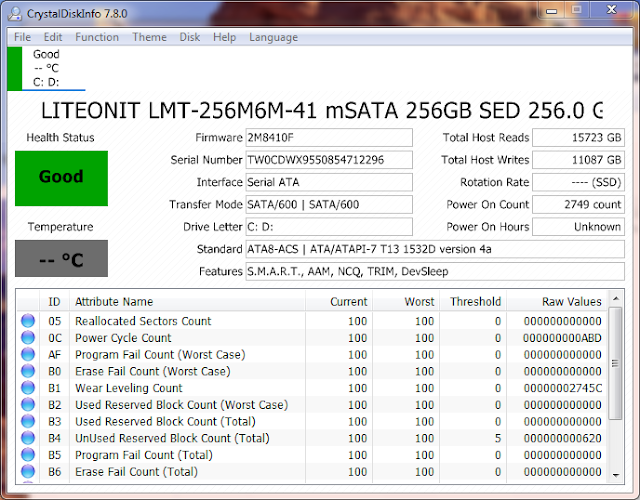Maximize the CrystalDiskInfo window
The width and height of the screenshot is (640, 500).
pos(576,10)
